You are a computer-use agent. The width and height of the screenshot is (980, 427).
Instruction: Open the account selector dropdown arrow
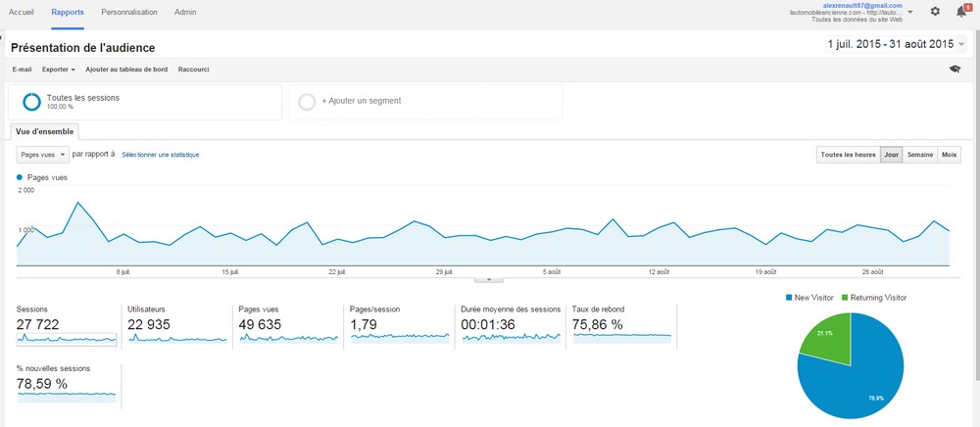(911, 12)
